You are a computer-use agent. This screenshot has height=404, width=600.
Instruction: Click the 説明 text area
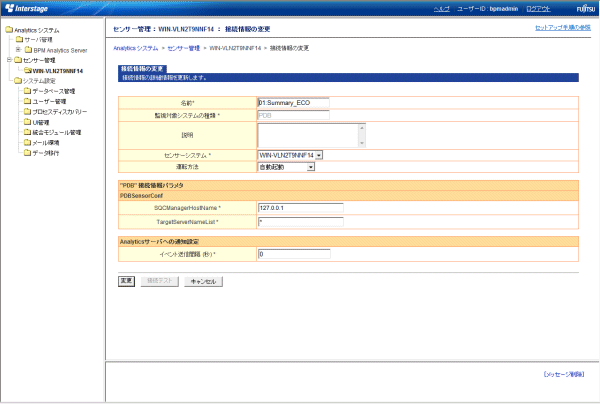(x=311, y=135)
